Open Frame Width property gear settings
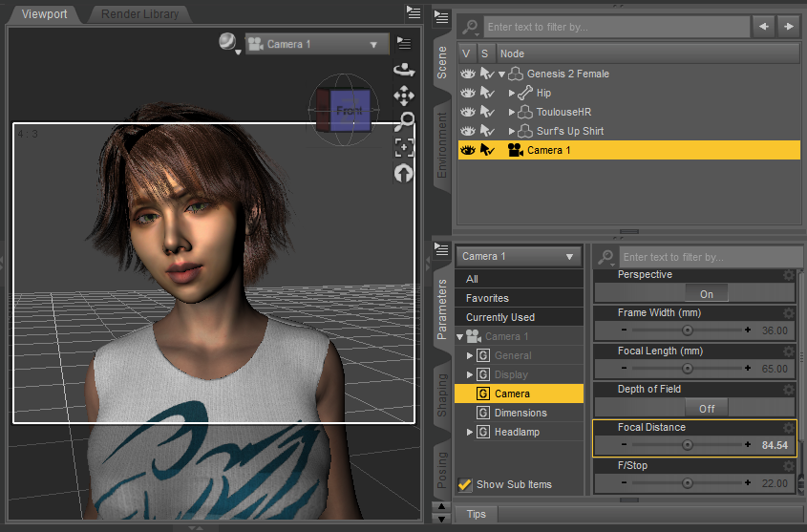Viewport: 807px width, 532px height. point(789,313)
